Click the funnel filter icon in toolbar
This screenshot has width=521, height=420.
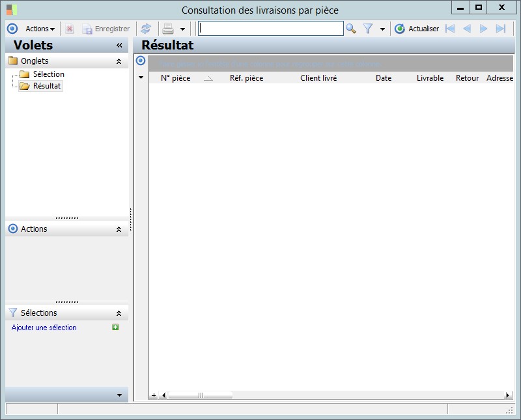point(368,29)
